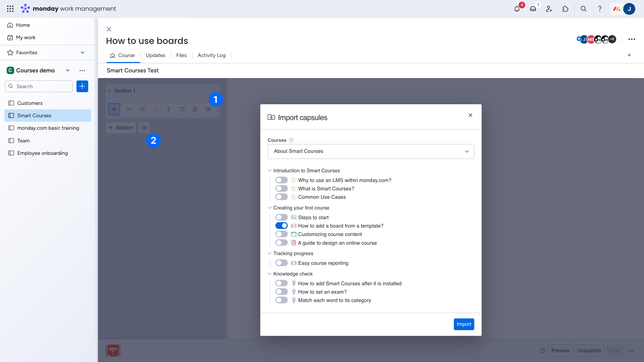Viewport: 644px width, 362px height.
Task: Open workspace options three-dot menu
Action: [x=82, y=70]
